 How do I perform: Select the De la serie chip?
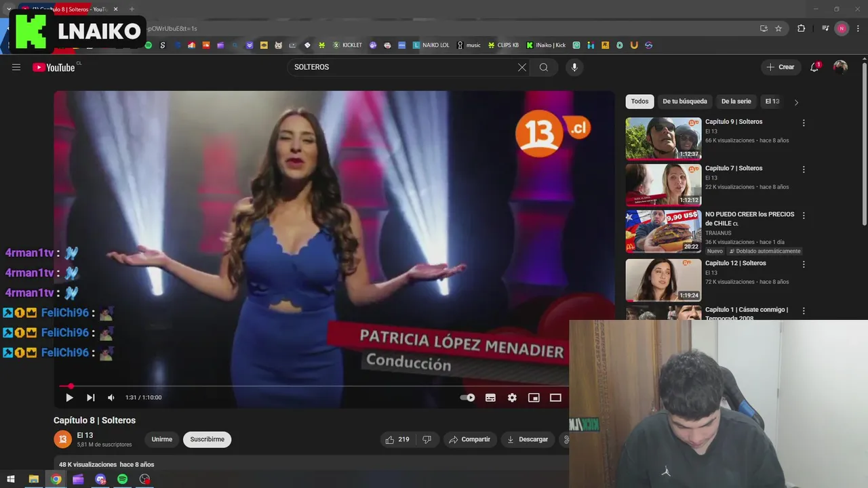pos(736,102)
